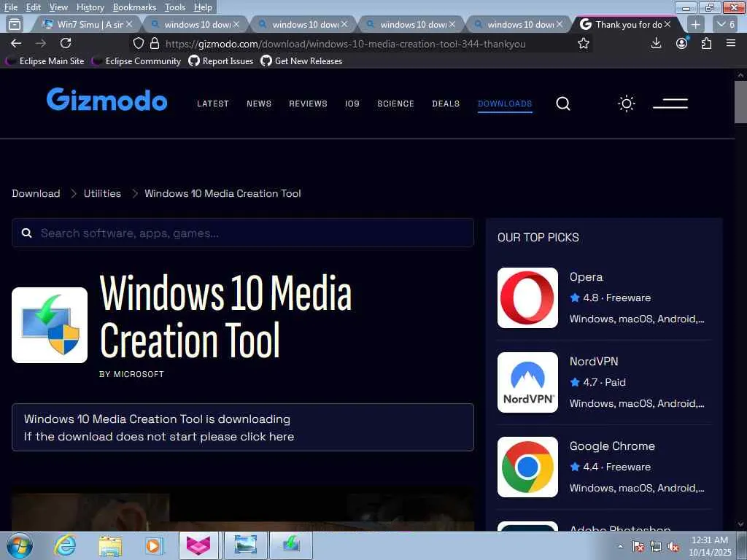Open the Opera icon in top picks
This screenshot has width=747, height=560.
[x=527, y=297]
